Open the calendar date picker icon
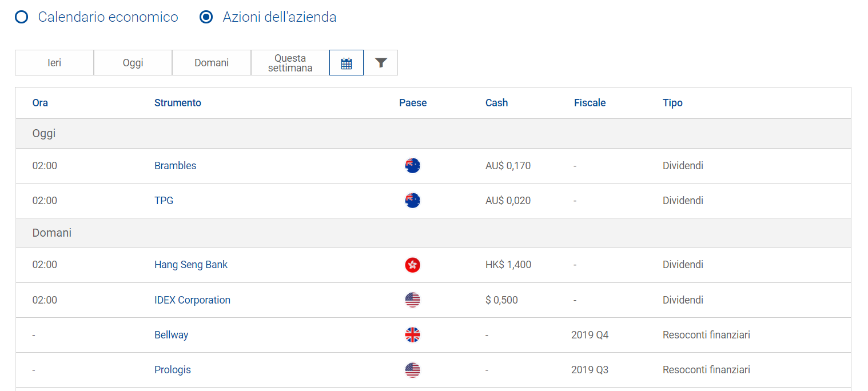 (x=347, y=63)
